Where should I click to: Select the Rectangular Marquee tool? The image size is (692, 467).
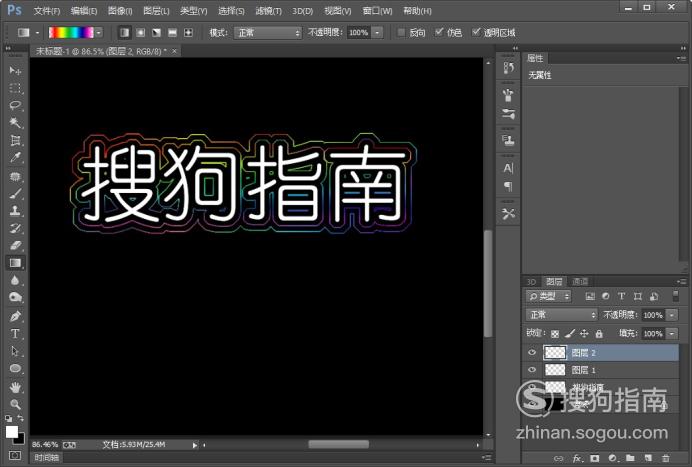[x=15, y=88]
